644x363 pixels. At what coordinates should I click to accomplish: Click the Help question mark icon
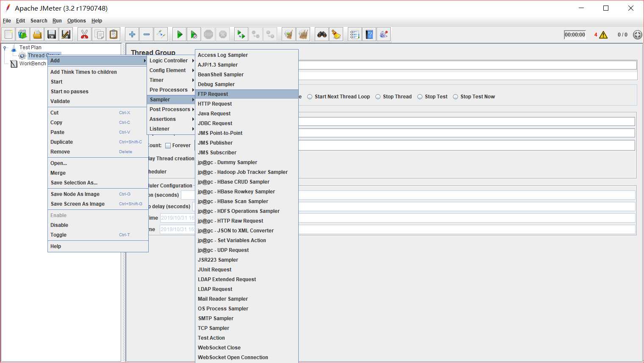click(369, 34)
